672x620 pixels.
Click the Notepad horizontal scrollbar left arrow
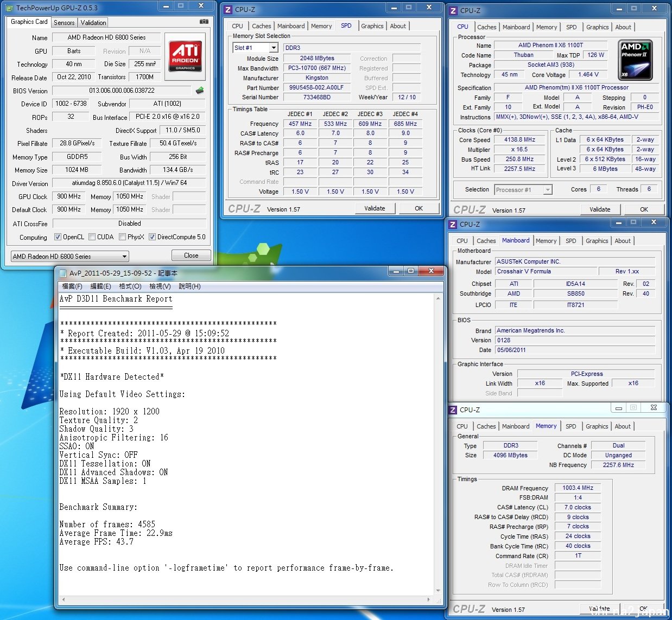64,600
